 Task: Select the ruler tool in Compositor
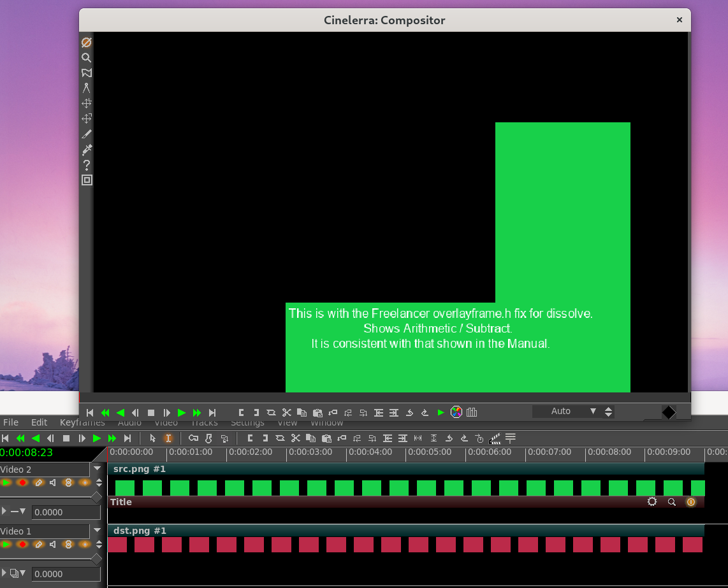coord(87,88)
